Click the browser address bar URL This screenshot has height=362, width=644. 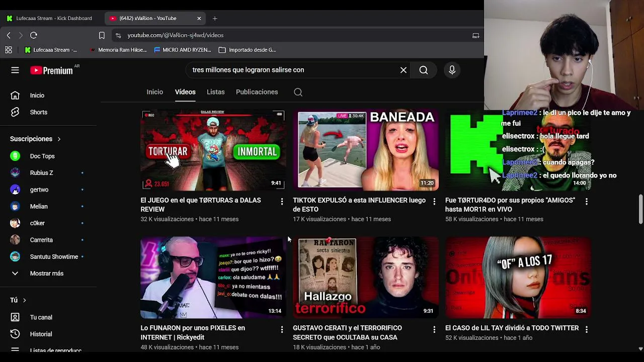coord(175,35)
